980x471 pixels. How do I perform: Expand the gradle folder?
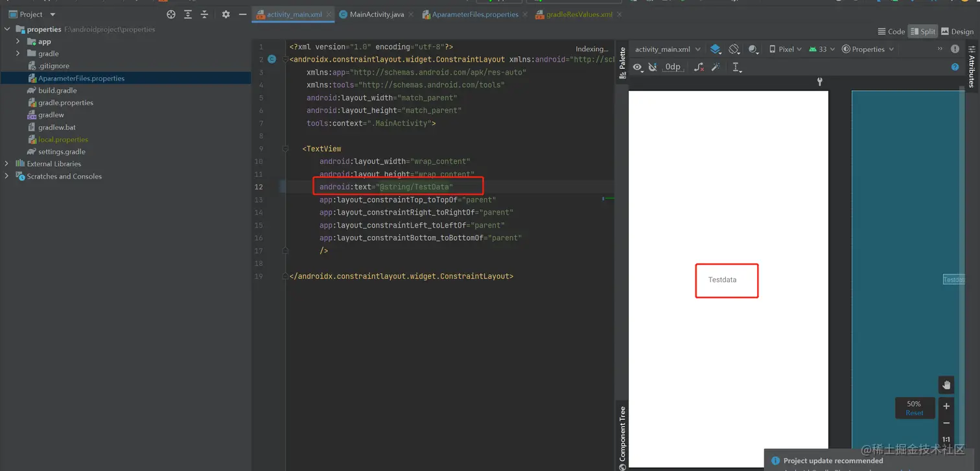(x=18, y=54)
